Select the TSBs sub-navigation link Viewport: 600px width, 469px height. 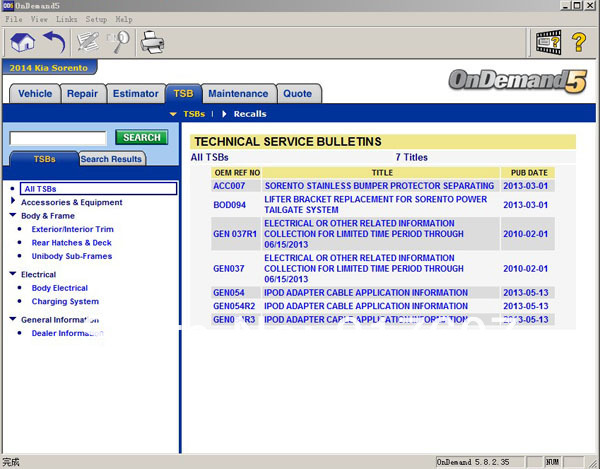[194, 114]
